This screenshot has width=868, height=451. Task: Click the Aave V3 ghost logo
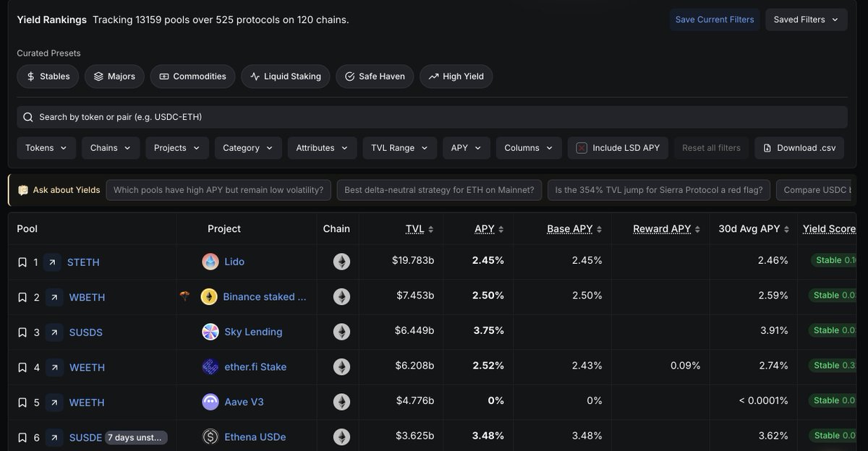click(x=210, y=402)
